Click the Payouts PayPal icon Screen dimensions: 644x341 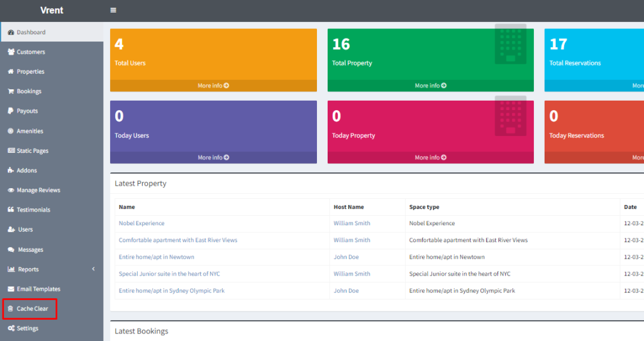(11, 111)
